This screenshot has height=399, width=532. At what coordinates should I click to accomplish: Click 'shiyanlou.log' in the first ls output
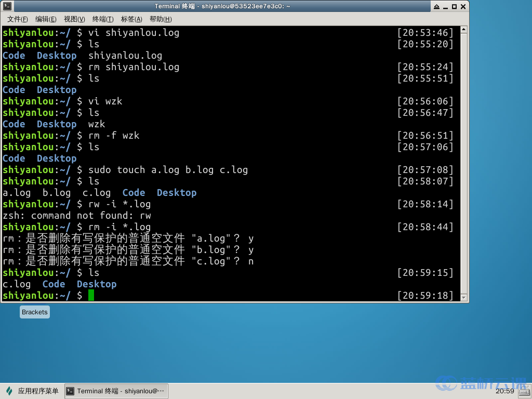[x=125, y=55]
